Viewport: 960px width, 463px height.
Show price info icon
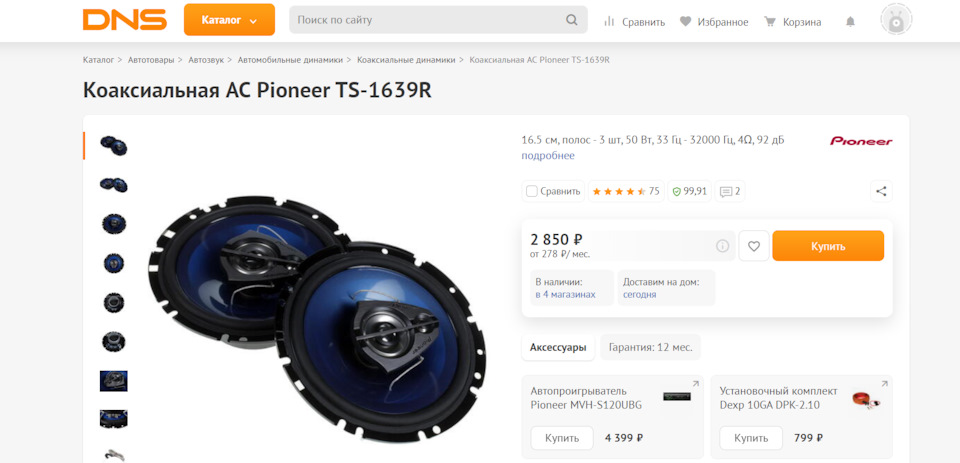point(722,246)
